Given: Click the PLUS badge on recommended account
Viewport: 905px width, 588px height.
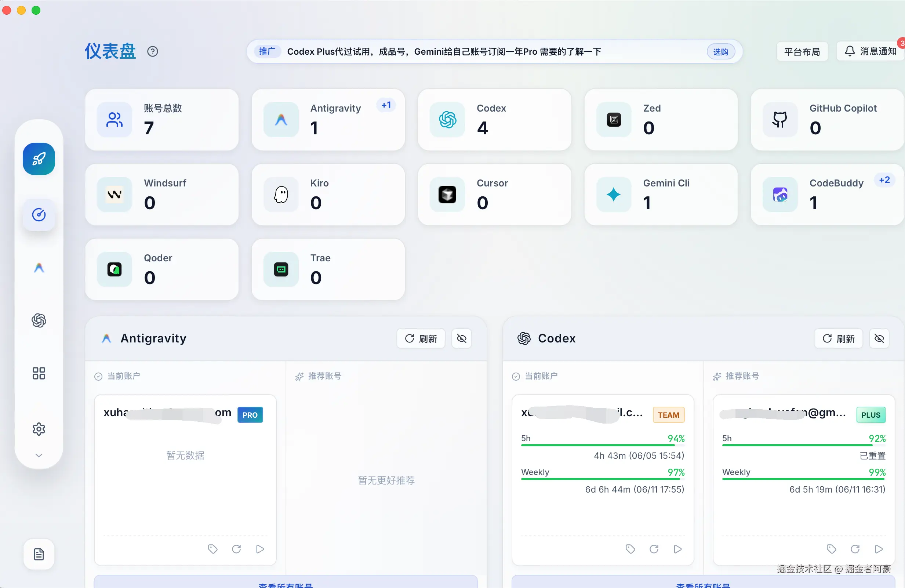Looking at the screenshot, I should (871, 415).
